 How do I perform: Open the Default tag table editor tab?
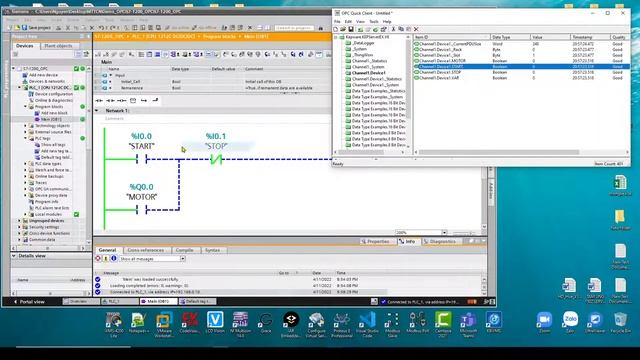(197, 302)
